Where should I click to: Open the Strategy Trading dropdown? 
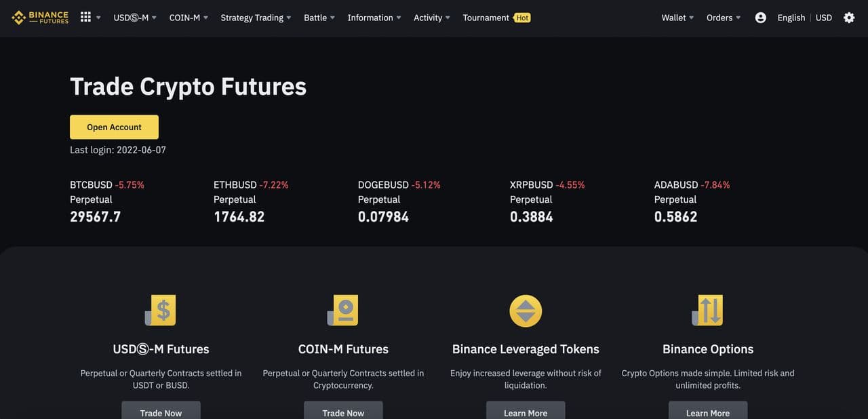coord(256,18)
